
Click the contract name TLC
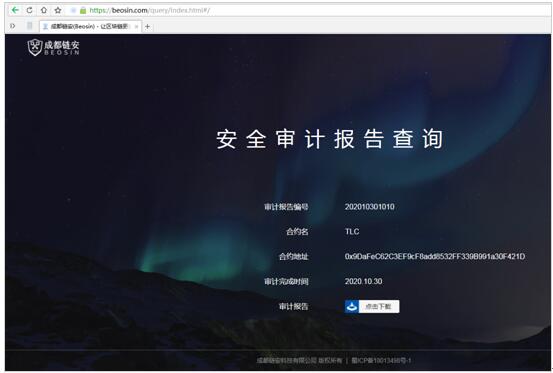click(x=352, y=232)
